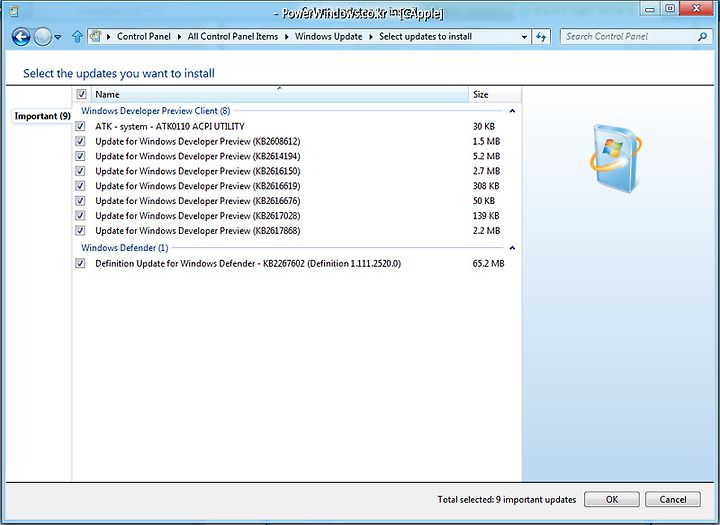Screen dimensions: 720x525
Task: Uncheck update KB2614194 checkbox
Action: pyautogui.click(x=80, y=156)
